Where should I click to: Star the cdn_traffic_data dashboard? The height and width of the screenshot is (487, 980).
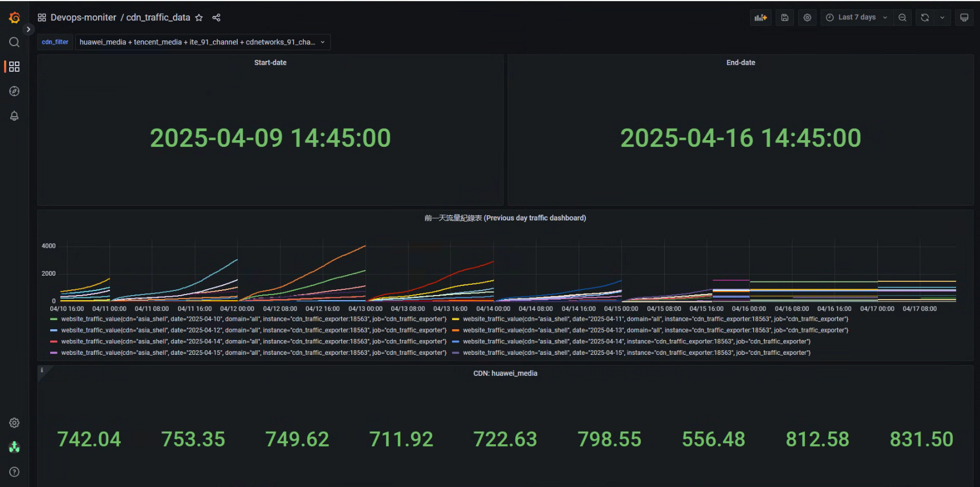pyautogui.click(x=199, y=18)
